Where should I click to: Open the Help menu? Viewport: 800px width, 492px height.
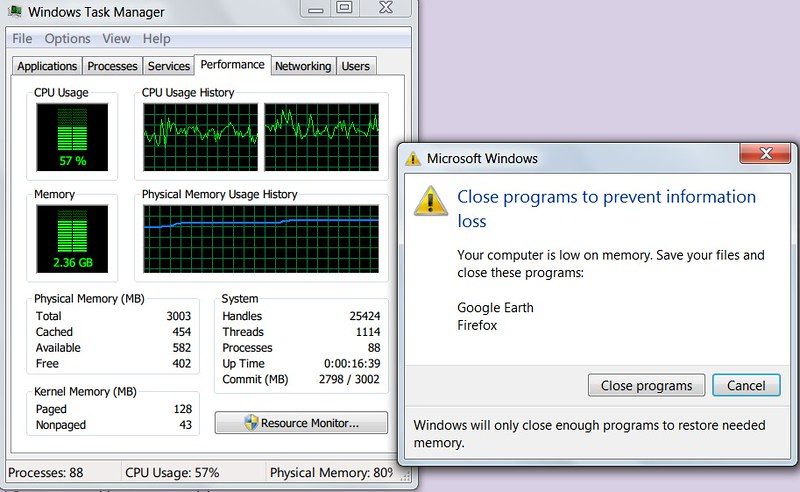point(157,39)
